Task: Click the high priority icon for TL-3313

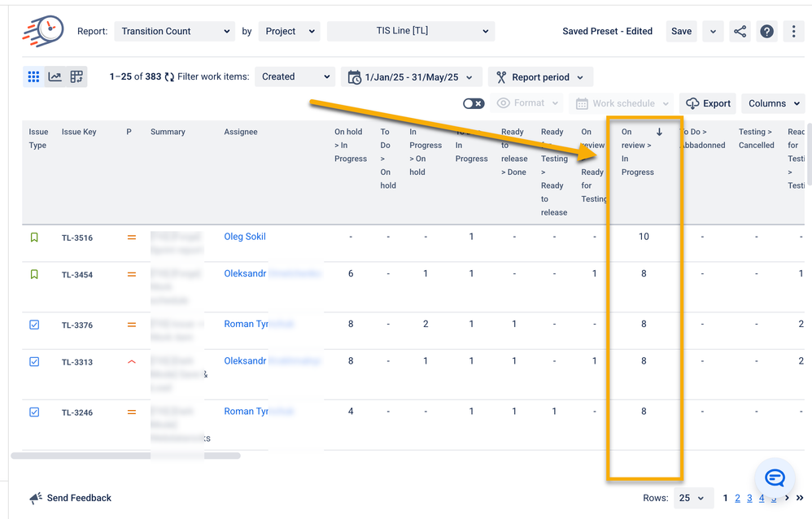Action: [132, 361]
